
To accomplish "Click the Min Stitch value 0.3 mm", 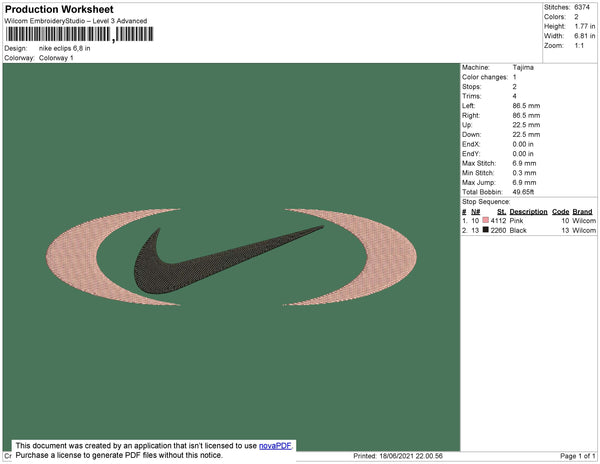I will tap(525, 173).
